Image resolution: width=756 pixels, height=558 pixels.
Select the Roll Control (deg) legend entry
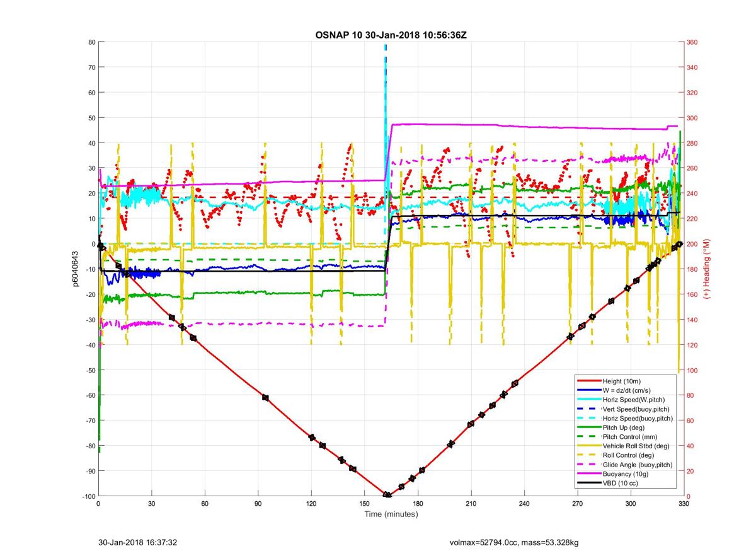(x=629, y=455)
